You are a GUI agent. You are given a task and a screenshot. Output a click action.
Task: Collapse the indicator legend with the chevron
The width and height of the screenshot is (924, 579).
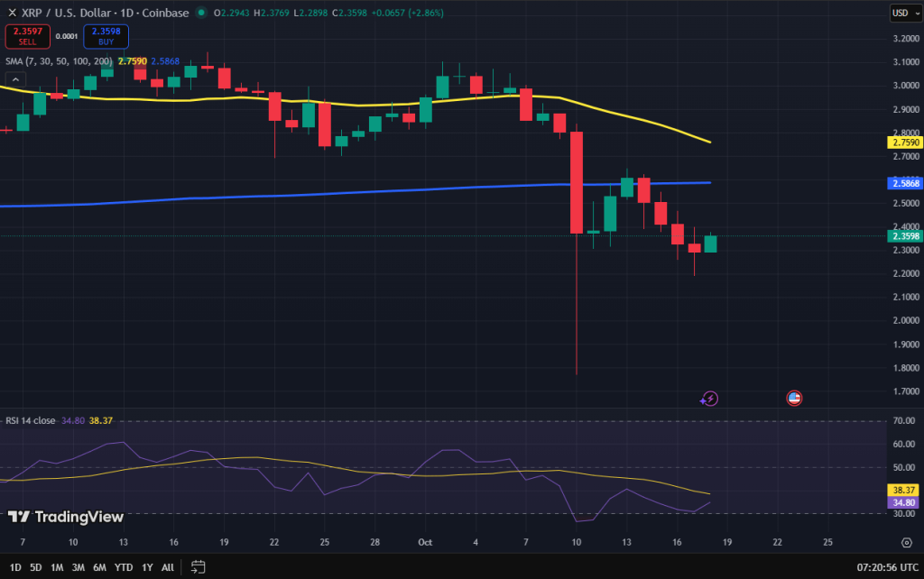[15, 79]
